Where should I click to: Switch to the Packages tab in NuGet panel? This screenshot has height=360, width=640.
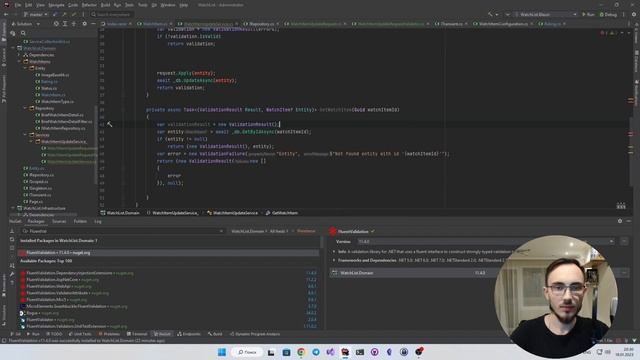click(36, 221)
